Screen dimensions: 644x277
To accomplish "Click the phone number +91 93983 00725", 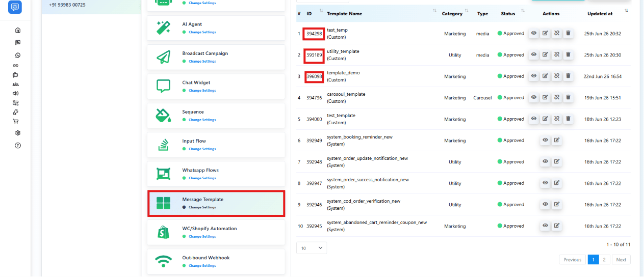I will 67,5.
